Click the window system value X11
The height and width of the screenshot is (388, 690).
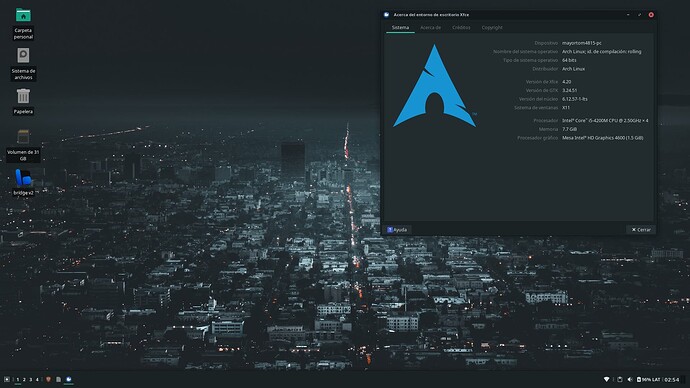(566, 107)
